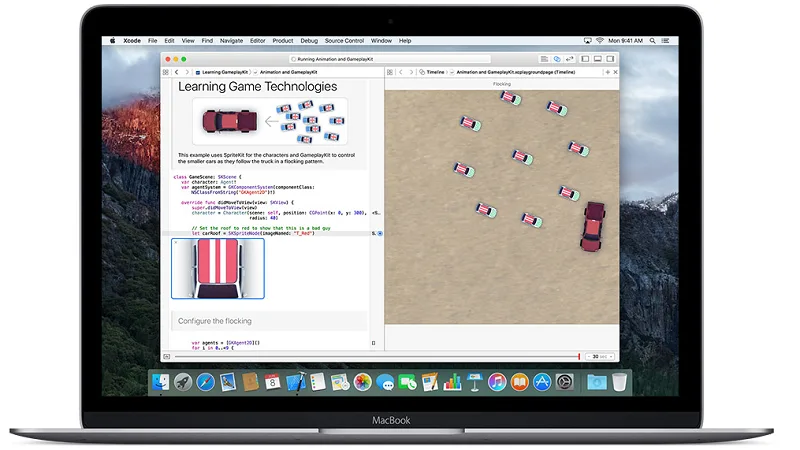Go forward in assistant editor history
This screenshot has height=450, width=800.
[x=411, y=72]
